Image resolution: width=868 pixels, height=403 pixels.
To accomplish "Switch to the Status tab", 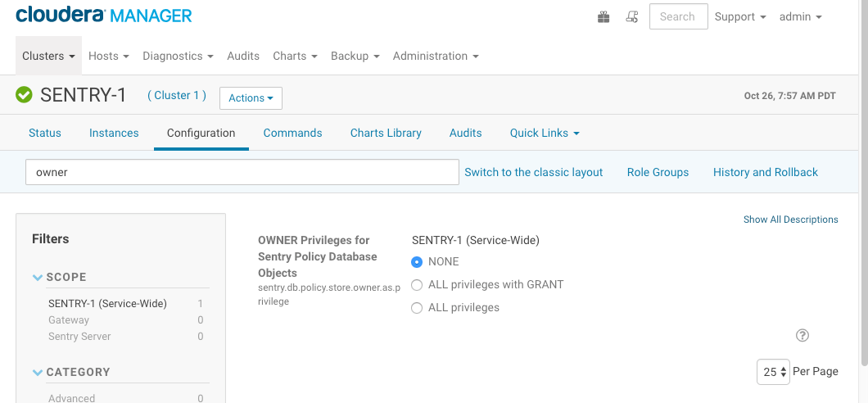I will [x=45, y=133].
